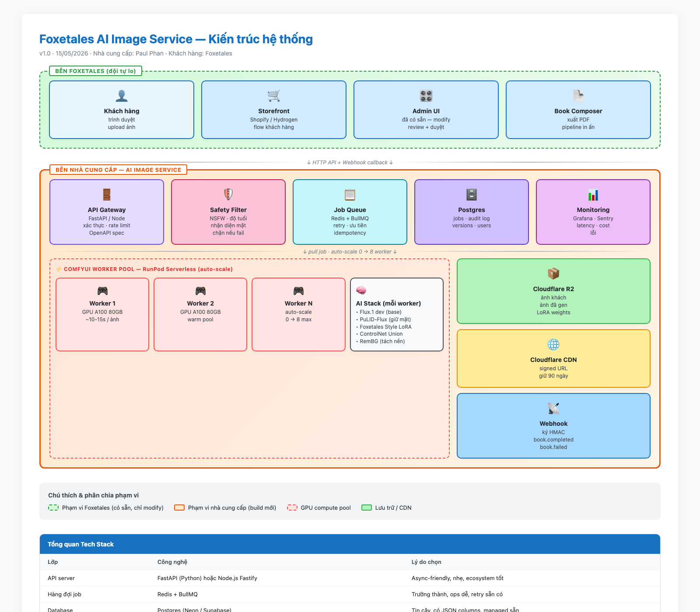Viewport: 700px width, 612px height.
Task: Click the Tổng quan Tech Stack table header
Action: pyautogui.click(x=350, y=544)
